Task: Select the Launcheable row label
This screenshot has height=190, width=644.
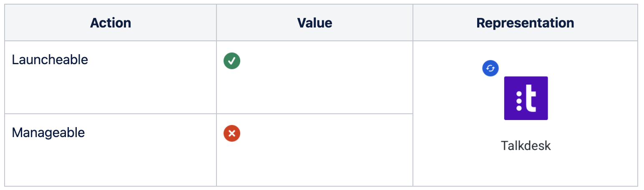Action: (50, 60)
